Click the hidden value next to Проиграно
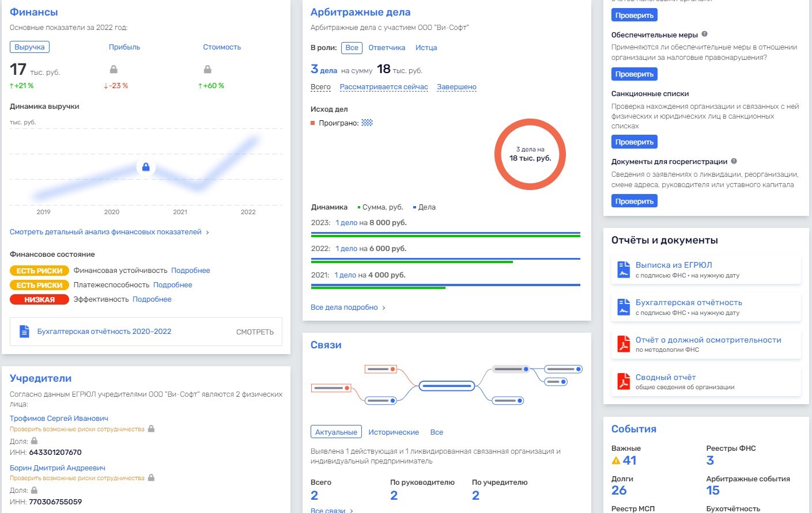Screen dimensions: 812x513 click(x=367, y=123)
